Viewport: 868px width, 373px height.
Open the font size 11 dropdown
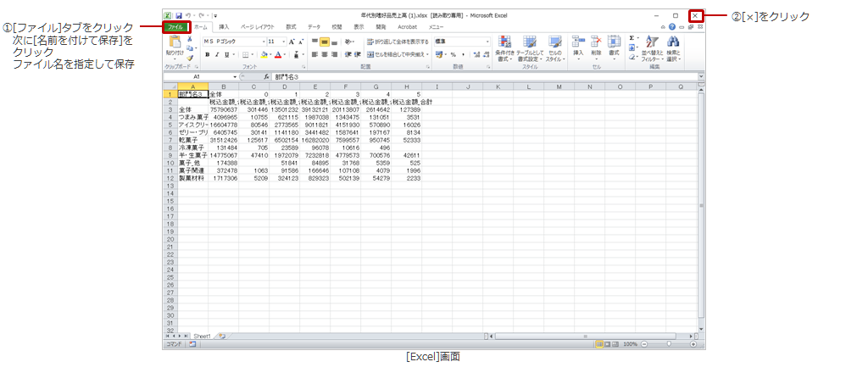tap(285, 42)
